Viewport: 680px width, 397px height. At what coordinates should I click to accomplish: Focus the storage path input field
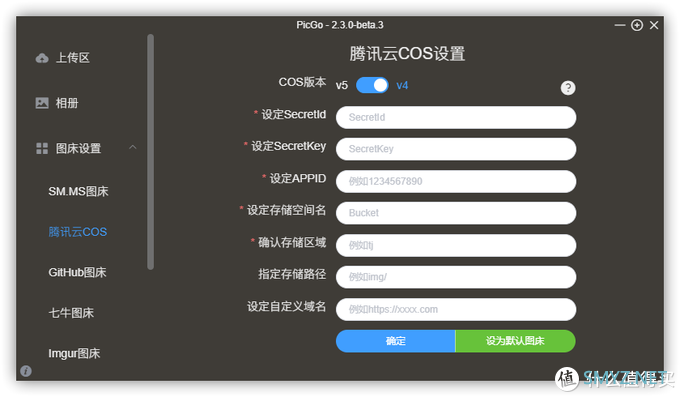(456, 277)
